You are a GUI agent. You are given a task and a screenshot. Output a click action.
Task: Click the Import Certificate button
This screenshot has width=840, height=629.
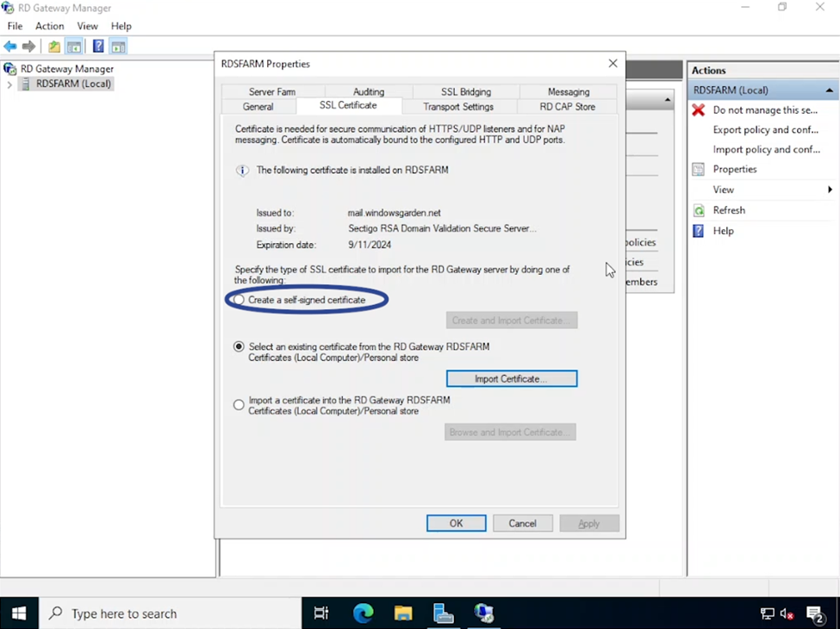pos(512,378)
